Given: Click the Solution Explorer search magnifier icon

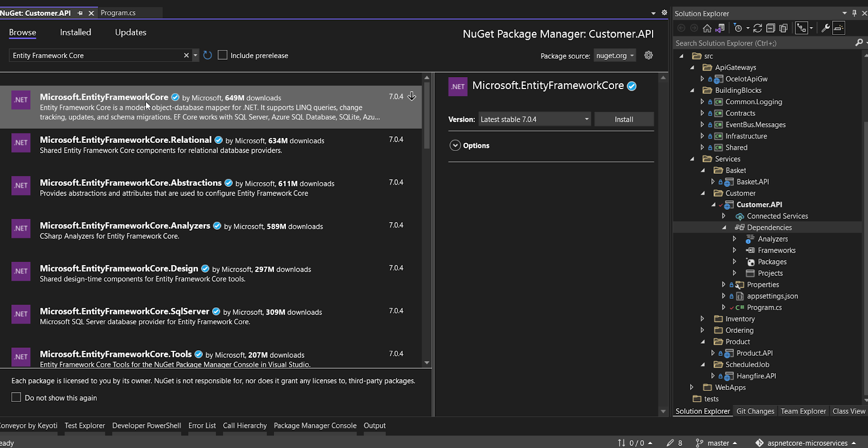Looking at the screenshot, I should tap(859, 43).
